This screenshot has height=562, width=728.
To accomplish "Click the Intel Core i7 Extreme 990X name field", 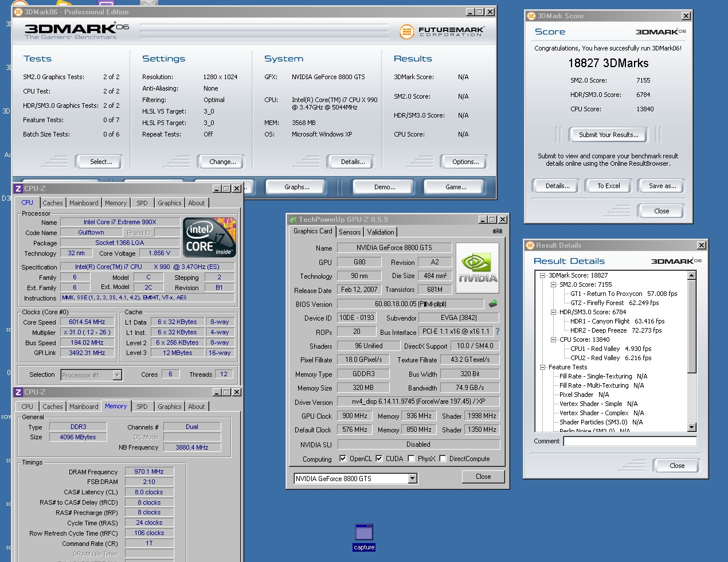I will click(x=120, y=222).
